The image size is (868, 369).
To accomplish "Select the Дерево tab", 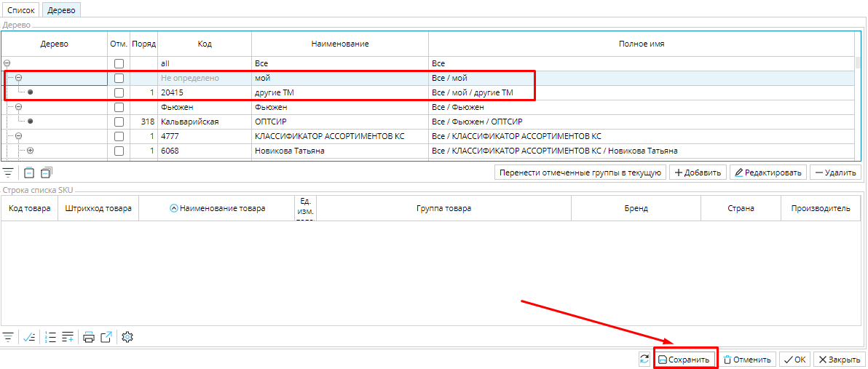I will coord(61,10).
